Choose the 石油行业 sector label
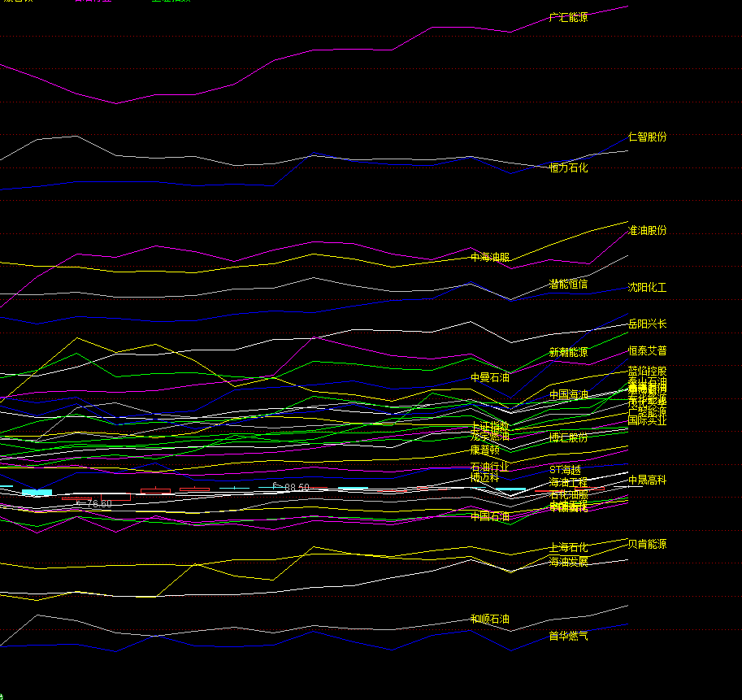Screen dimensions: 742x700 tap(490, 467)
